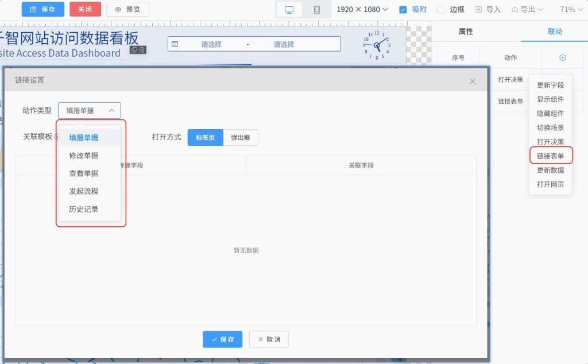This screenshot has height=364, width=588.
Task: Click the red 关闭 button
Action: [85, 9]
